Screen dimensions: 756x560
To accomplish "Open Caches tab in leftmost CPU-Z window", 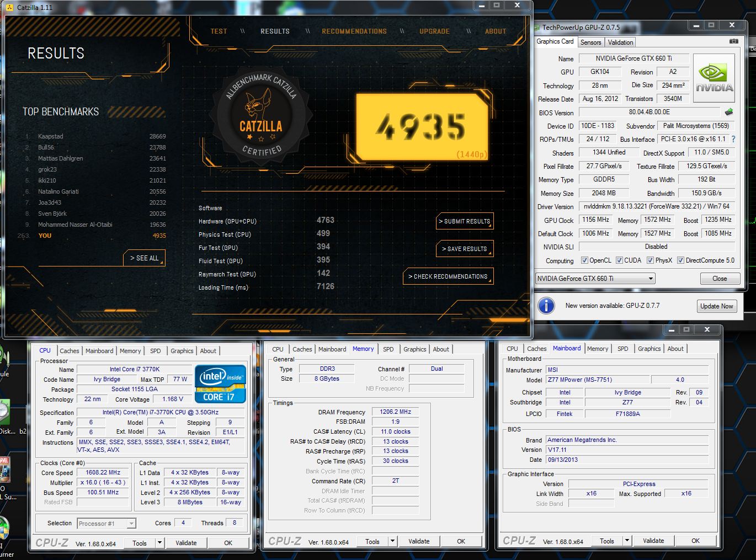I will pyautogui.click(x=70, y=351).
